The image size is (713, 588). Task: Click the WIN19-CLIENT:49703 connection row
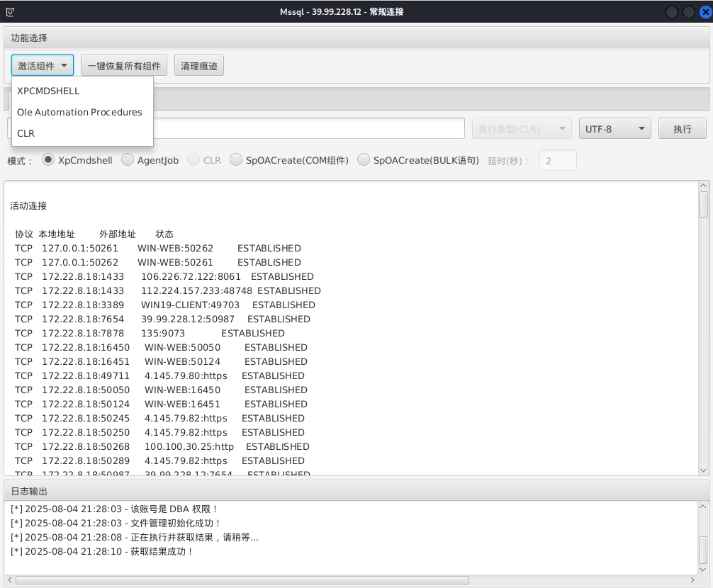[x=165, y=305]
